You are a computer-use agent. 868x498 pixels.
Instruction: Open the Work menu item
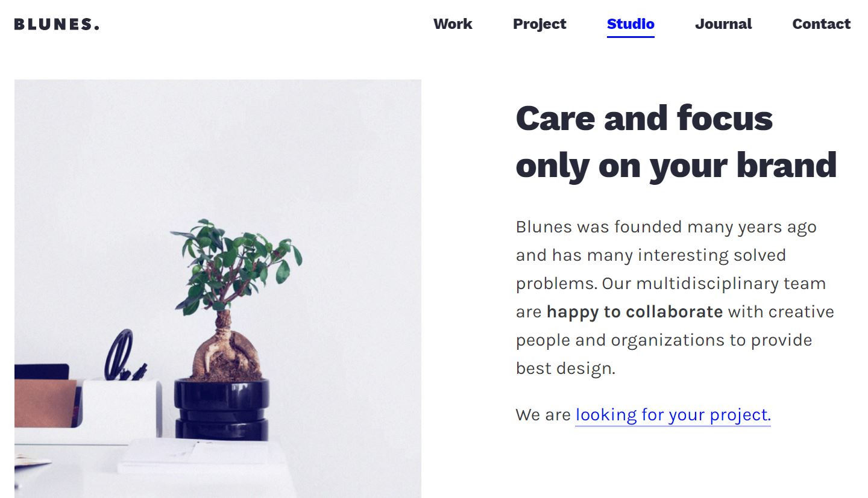(x=453, y=24)
